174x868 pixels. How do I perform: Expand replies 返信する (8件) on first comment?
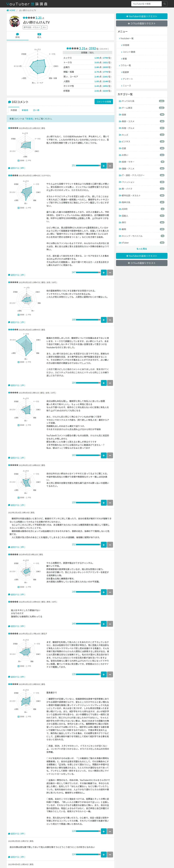coord(17,168)
